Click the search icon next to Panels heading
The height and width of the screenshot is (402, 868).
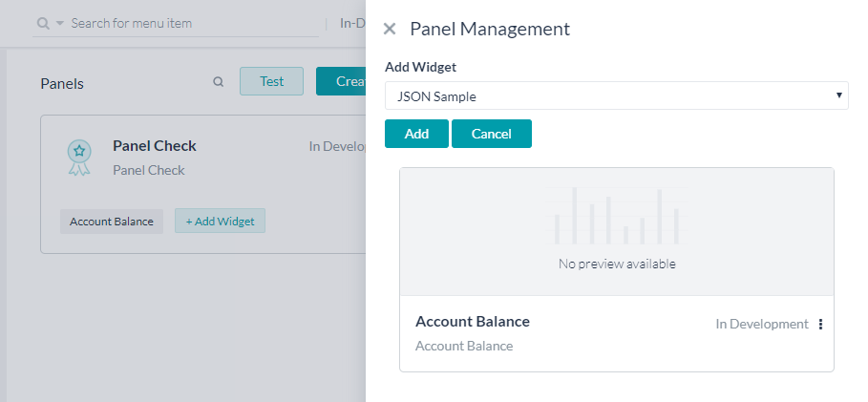pyautogui.click(x=218, y=82)
